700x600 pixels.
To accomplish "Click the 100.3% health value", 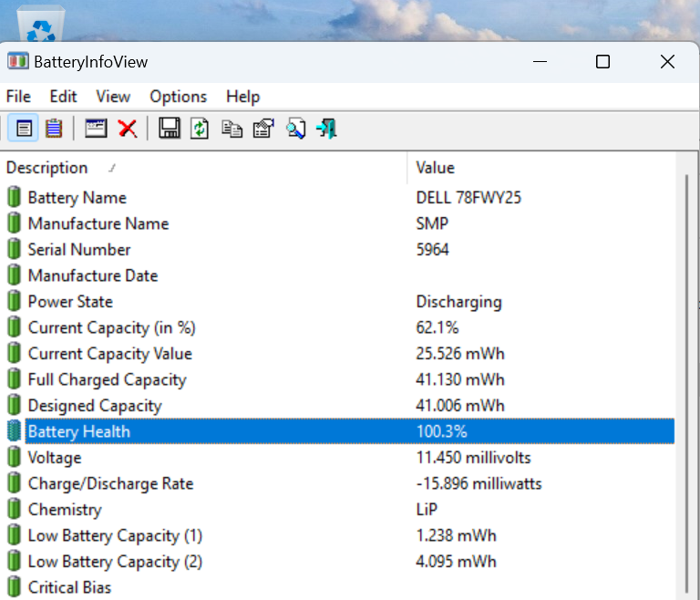I will [441, 431].
